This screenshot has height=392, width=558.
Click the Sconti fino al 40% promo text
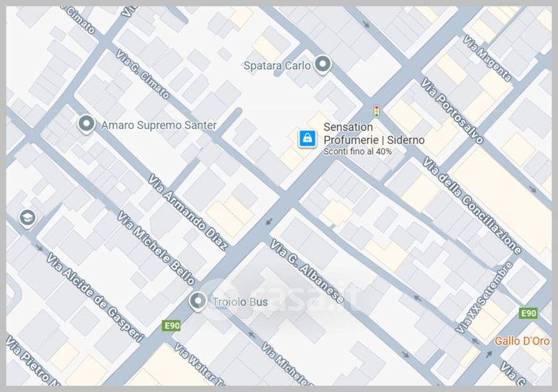pyautogui.click(x=358, y=151)
